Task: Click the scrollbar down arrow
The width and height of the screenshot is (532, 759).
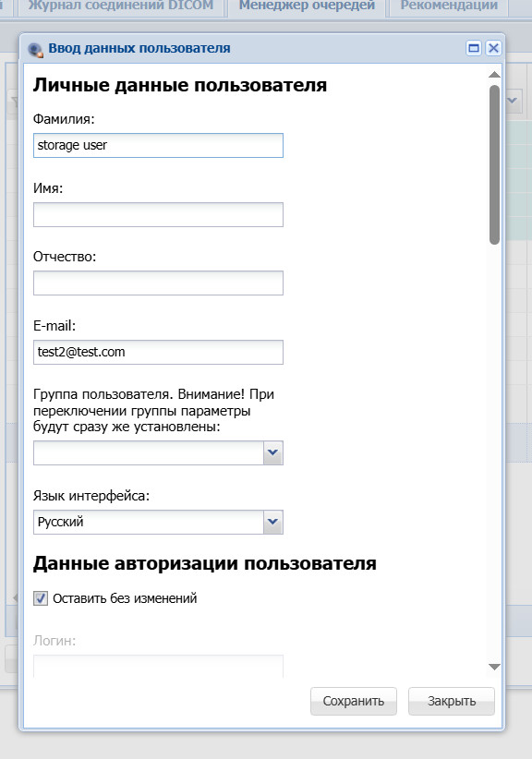Action: 494,667
